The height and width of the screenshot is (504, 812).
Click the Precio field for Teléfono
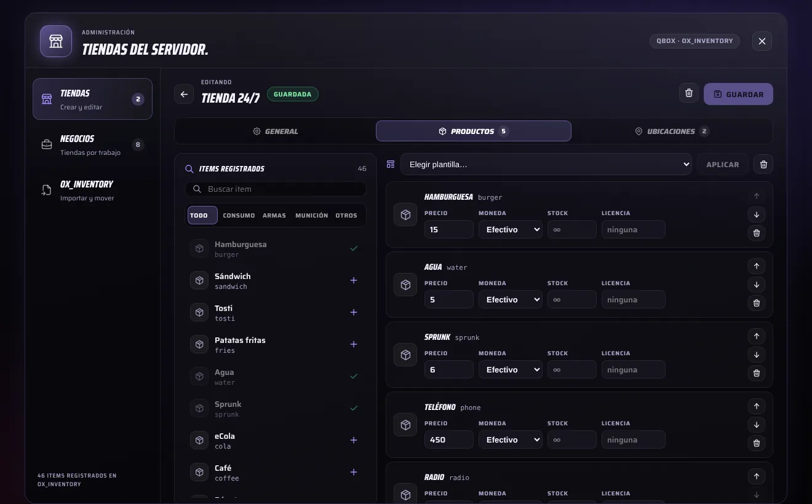tap(449, 440)
